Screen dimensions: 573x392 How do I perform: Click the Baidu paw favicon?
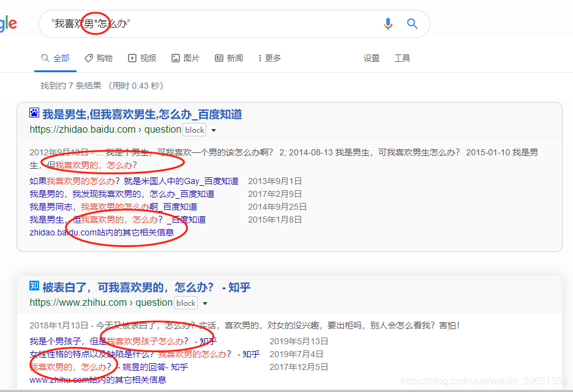(34, 113)
